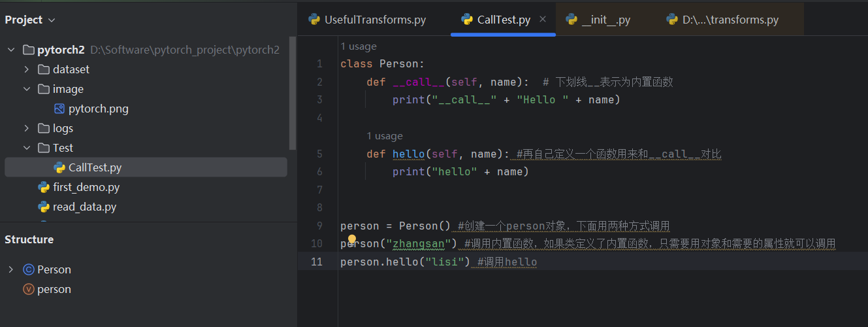The height and width of the screenshot is (327, 868).
Task: Click line number 5 in the gutter
Action: (319, 154)
